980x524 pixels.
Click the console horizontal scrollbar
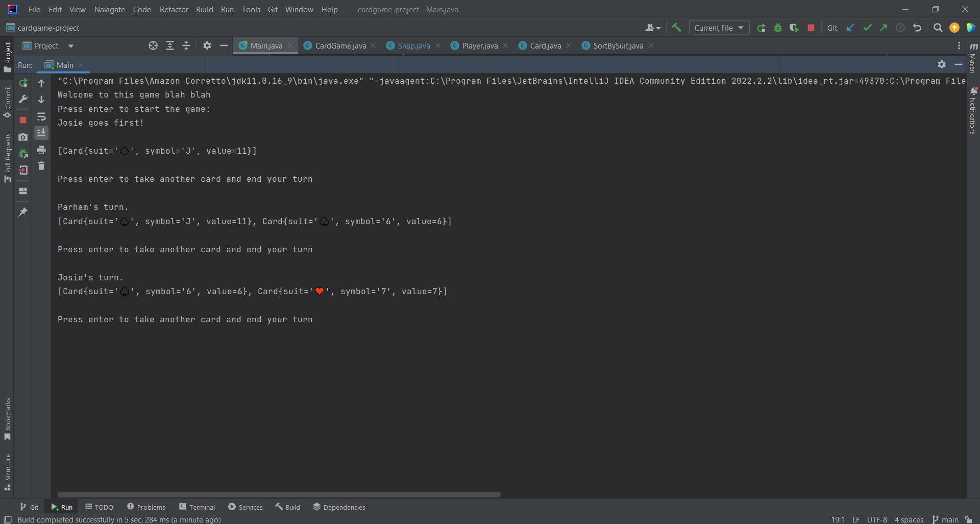(x=279, y=494)
